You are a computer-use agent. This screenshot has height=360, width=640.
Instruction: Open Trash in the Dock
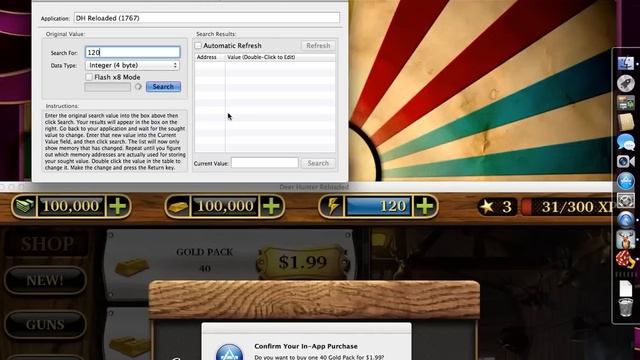(626, 308)
